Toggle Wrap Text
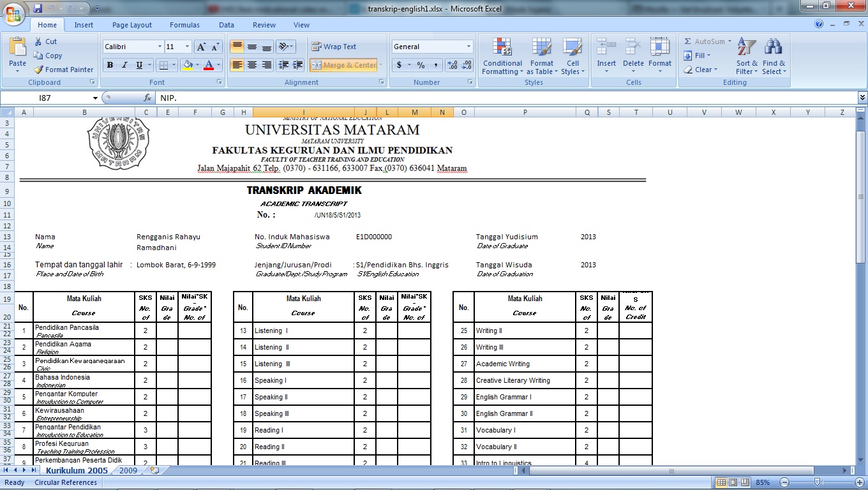 click(334, 47)
